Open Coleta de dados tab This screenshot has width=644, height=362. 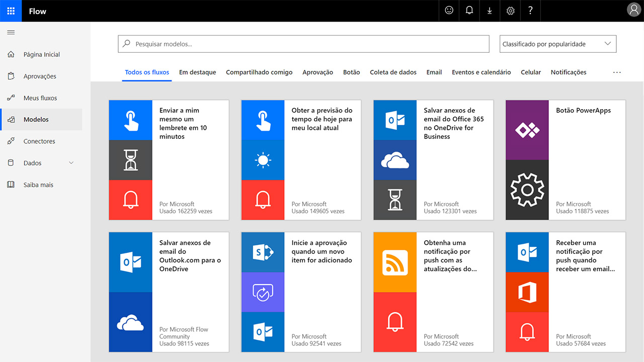click(x=393, y=72)
